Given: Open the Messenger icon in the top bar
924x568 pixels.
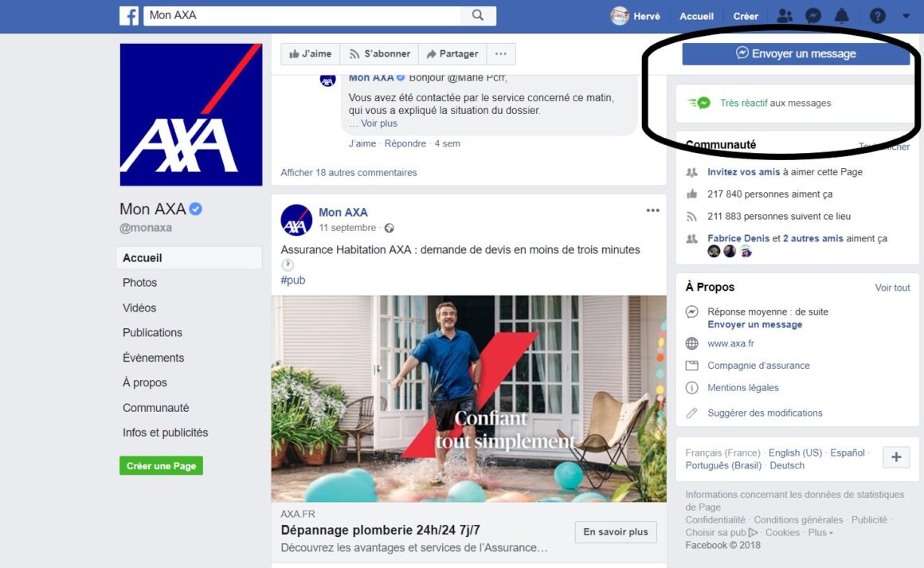Looking at the screenshot, I should coord(814,15).
